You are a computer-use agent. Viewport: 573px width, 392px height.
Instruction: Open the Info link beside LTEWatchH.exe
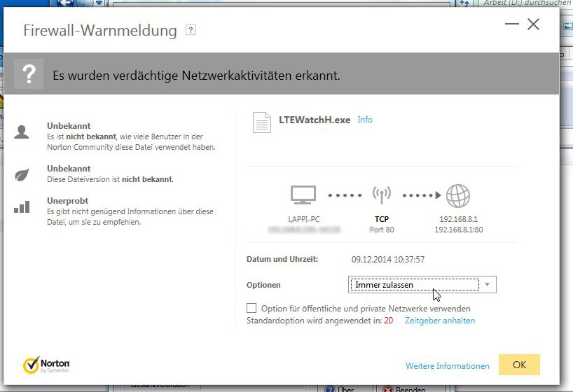(365, 120)
